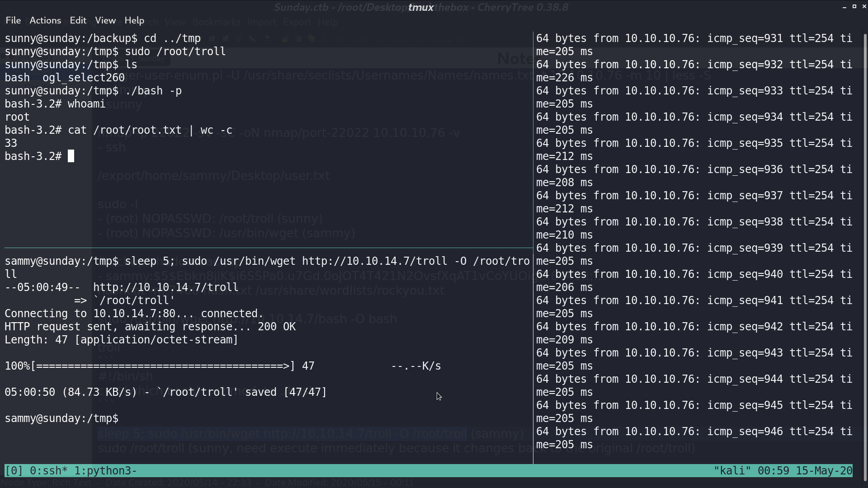Click the "kali" hostname in status bar
Screen dimensions: 868x488
[732, 471]
